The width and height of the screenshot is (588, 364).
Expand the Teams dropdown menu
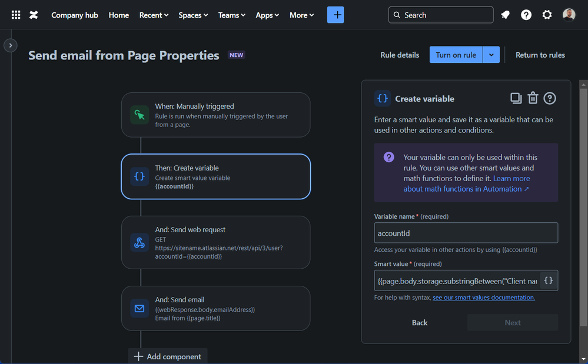coord(232,15)
